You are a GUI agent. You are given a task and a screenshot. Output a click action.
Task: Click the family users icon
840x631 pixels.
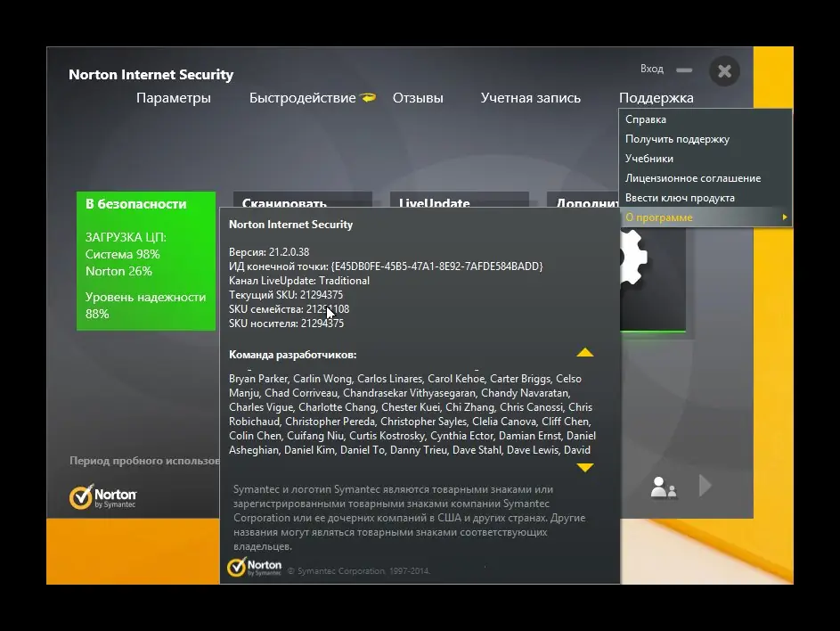point(664,488)
